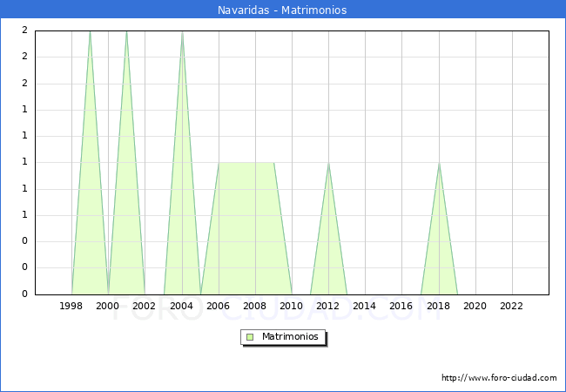566x392 pixels.
Task: Click the green Matrimonios legend color swatch
Action: [250, 337]
